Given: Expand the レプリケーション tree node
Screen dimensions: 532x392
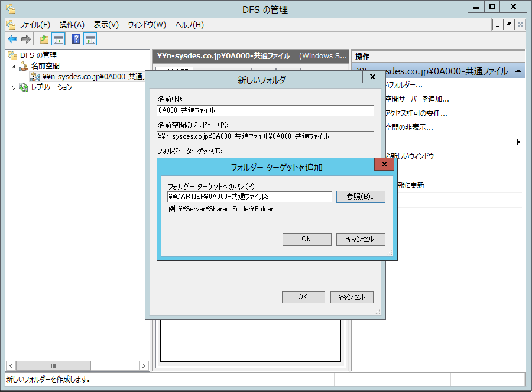Looking at the screenshot, I should coord(14,88).
